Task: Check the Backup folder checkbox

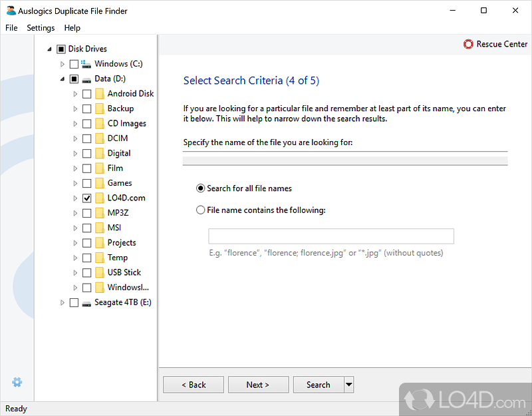Action: [86, 108]
